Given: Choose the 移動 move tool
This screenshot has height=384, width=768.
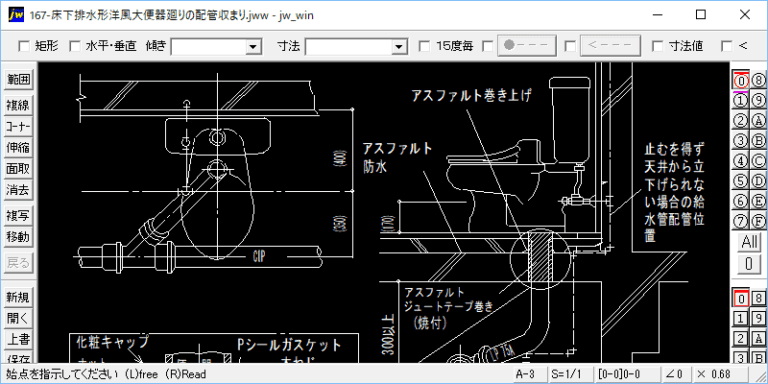Looking at the screenshot, I should 18,237.
